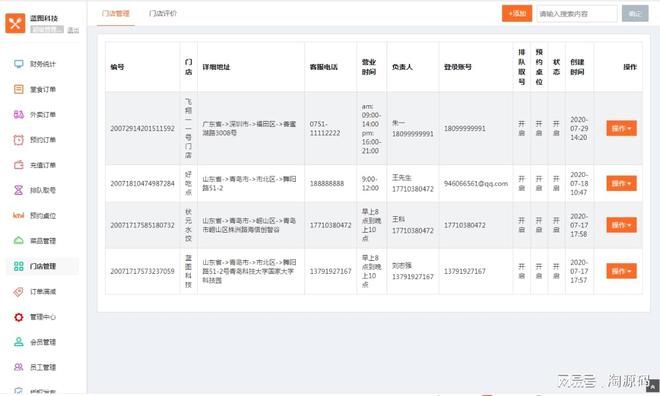Click the creation time 2020-07-17 17:58
Image resolution: width=660 pixels, height=396 pixels.
click(x=579, y=225)
